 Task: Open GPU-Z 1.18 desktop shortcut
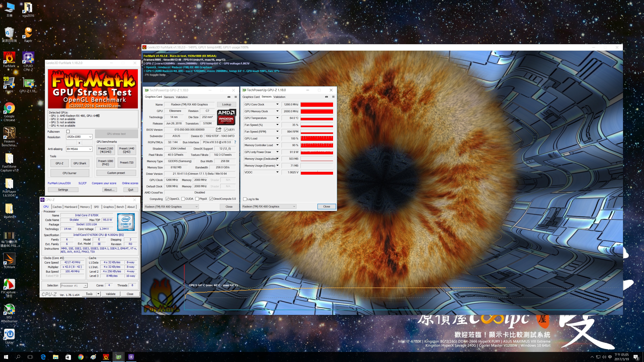click(28, 84)
